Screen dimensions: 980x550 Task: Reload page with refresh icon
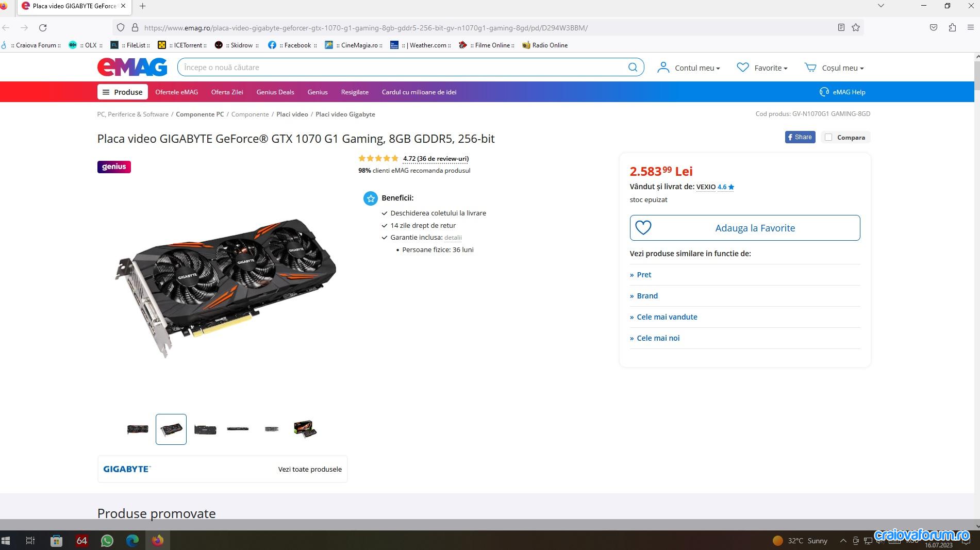click(x=43, y=28)
